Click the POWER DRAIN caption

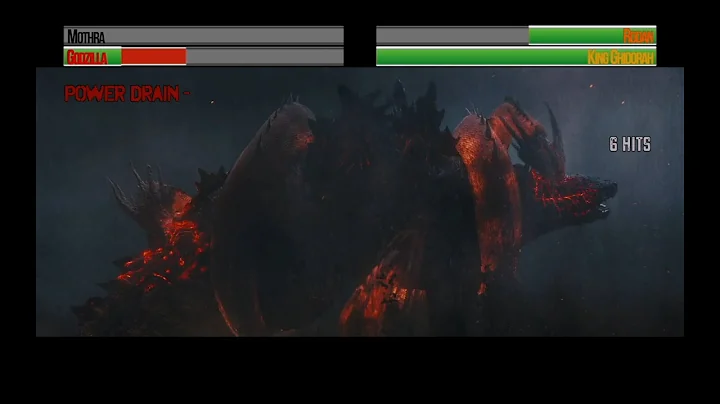(127, 94)
